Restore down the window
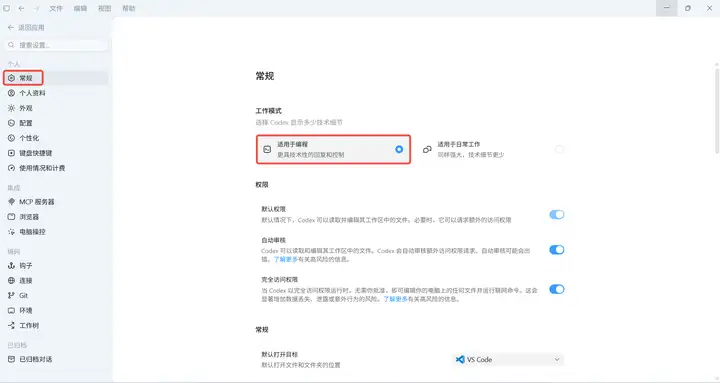Image resolution: width=720 pixels, height=383 pixels. click(x=688, y=8)
